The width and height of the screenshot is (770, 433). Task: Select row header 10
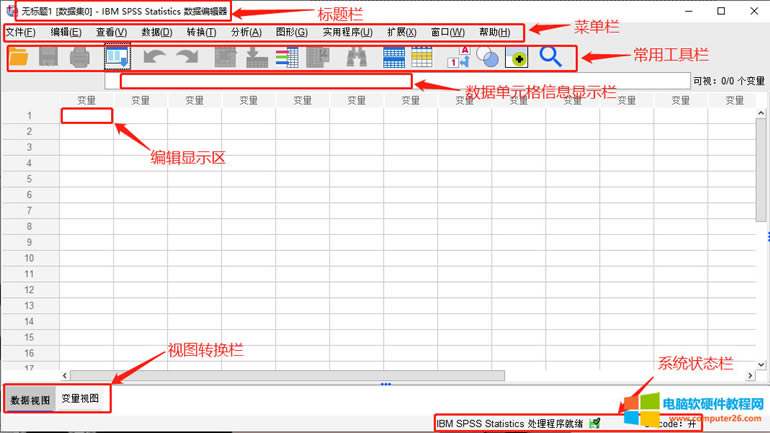click(30, 258)
